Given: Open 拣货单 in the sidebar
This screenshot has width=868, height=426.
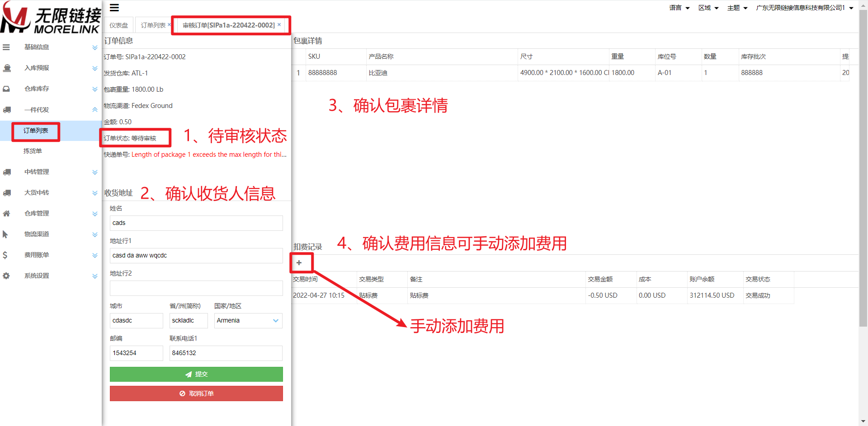Looking at the screenshot, I should tap(33, 151).
